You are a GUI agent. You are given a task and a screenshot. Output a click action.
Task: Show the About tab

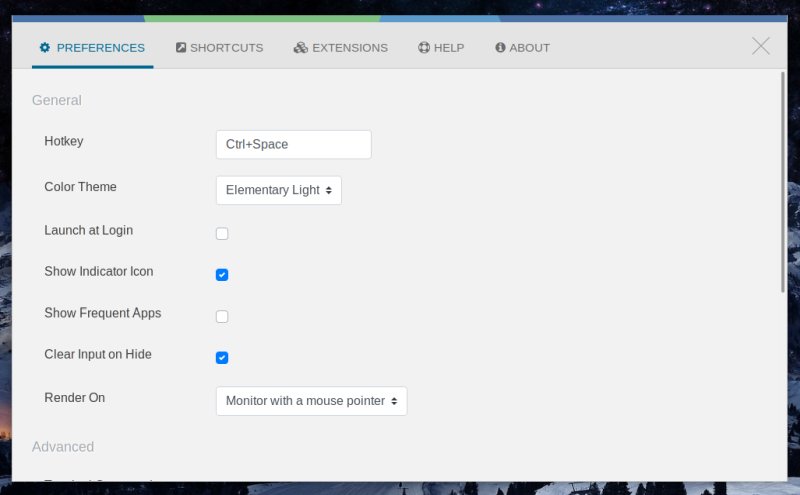pos(522,48)
